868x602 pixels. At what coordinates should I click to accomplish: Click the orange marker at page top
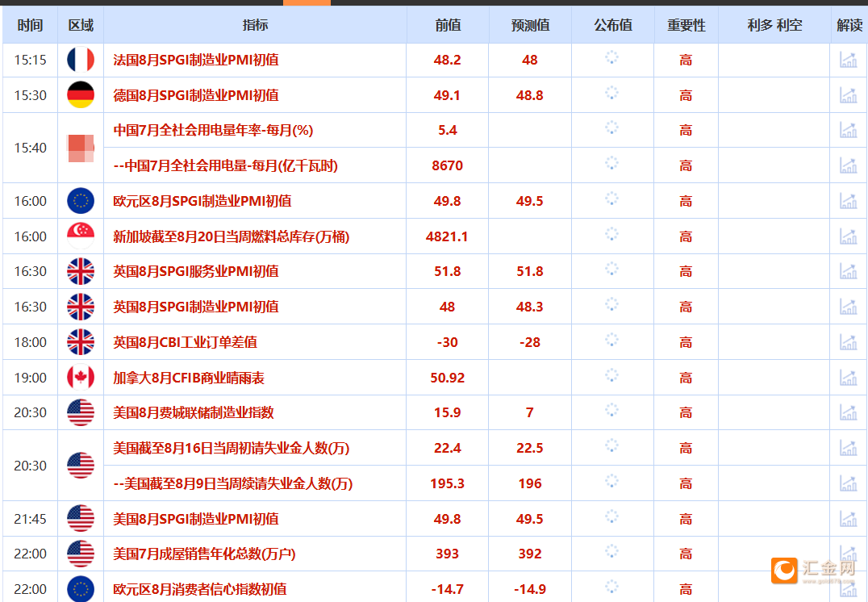tap(307, 3)
